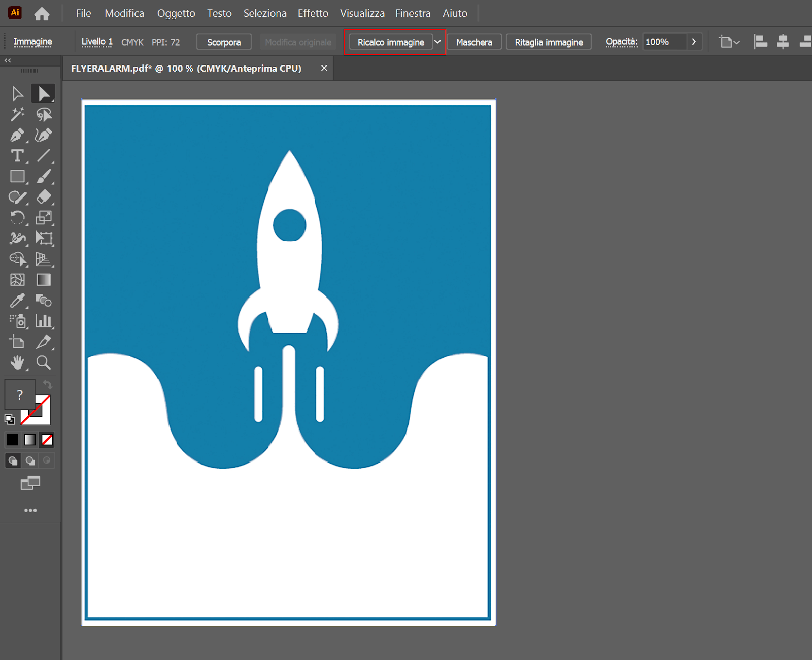Select the Type tool

[x=17, y=156]
